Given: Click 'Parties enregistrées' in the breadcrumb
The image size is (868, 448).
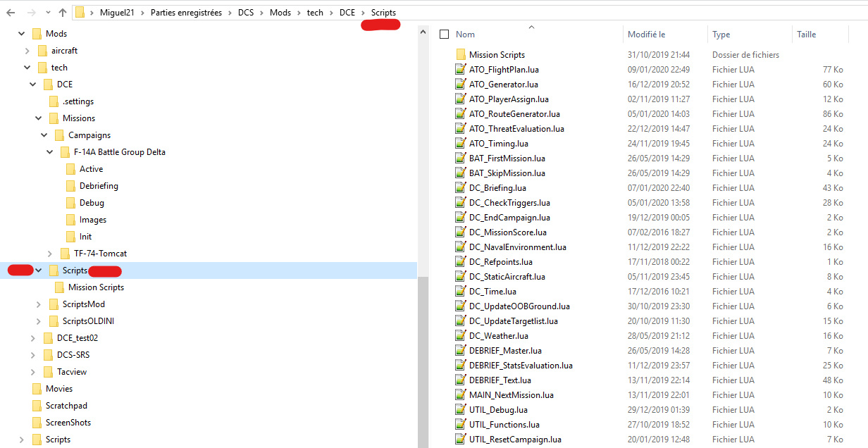Looking at the screenshot, I should pos(186,13).
